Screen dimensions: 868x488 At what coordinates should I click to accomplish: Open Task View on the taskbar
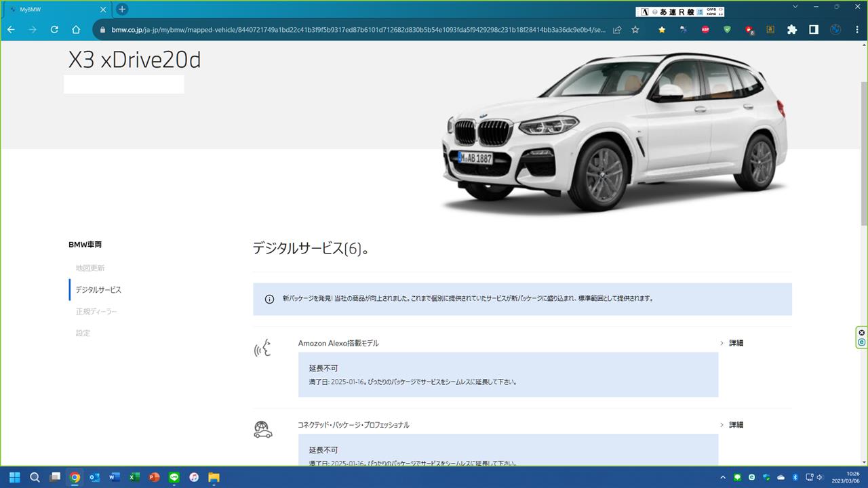click(x=55, y=477)
